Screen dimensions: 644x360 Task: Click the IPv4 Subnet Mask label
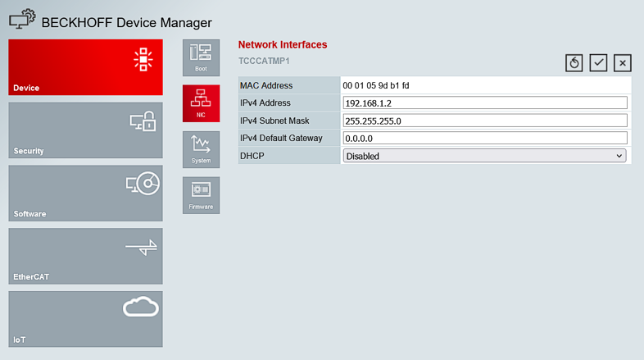[x=274, y=121]
